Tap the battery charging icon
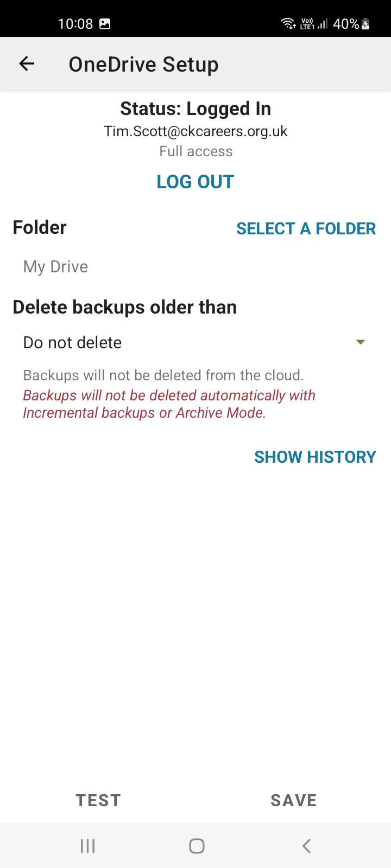 (x=365, y=24)
